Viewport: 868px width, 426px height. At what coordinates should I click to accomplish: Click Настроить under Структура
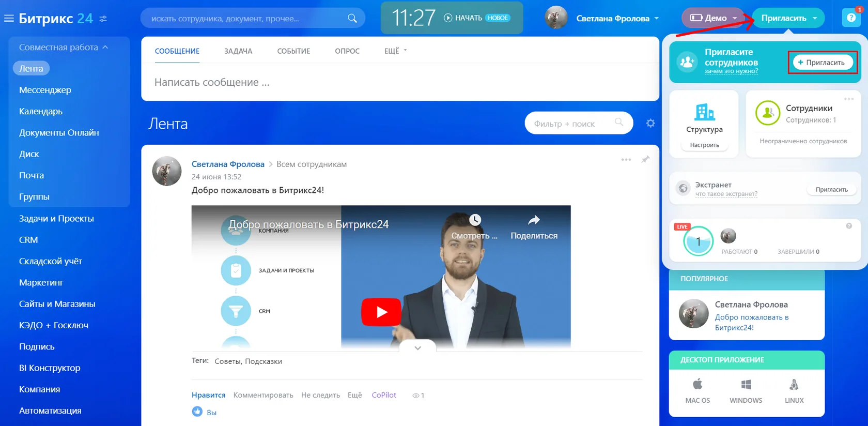pyautogui.click(x=704, y=145)
